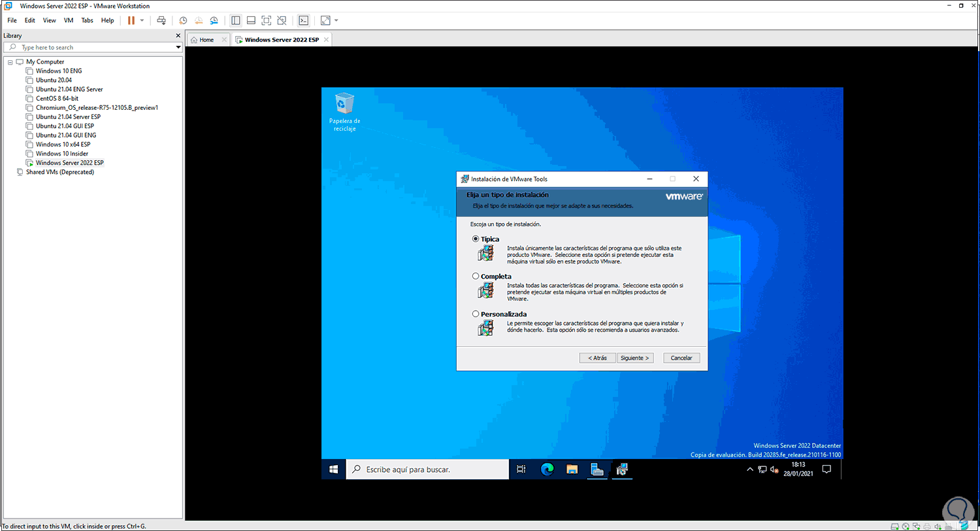The width and height of the screenshot is (980, 531).
Task: Launch Microsoft Edge from the guest taskbar
Action: pyautogui.click(x=547, y=469)
